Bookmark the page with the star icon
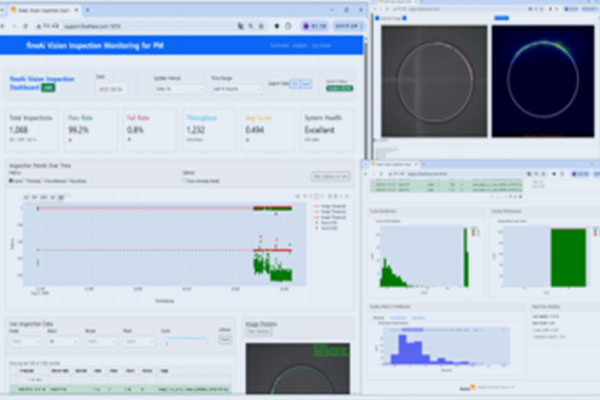The image size is (600, 400). (x=261, y=26)
